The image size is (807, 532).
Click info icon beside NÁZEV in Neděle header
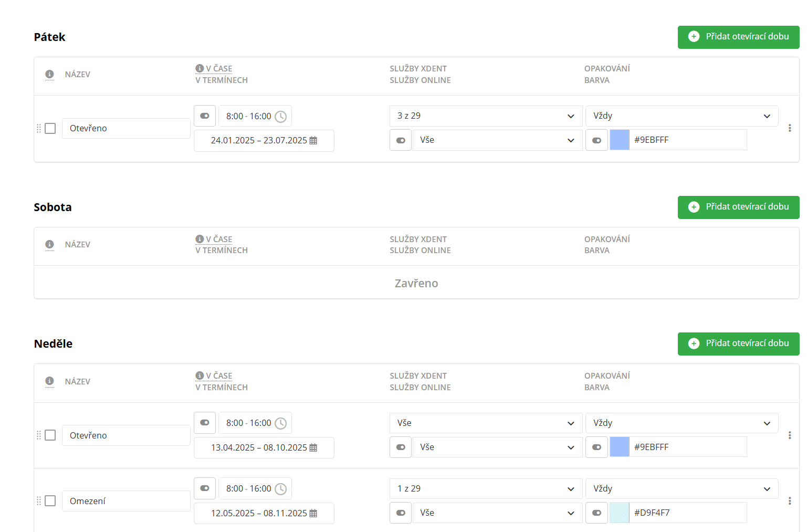point(49,381)
